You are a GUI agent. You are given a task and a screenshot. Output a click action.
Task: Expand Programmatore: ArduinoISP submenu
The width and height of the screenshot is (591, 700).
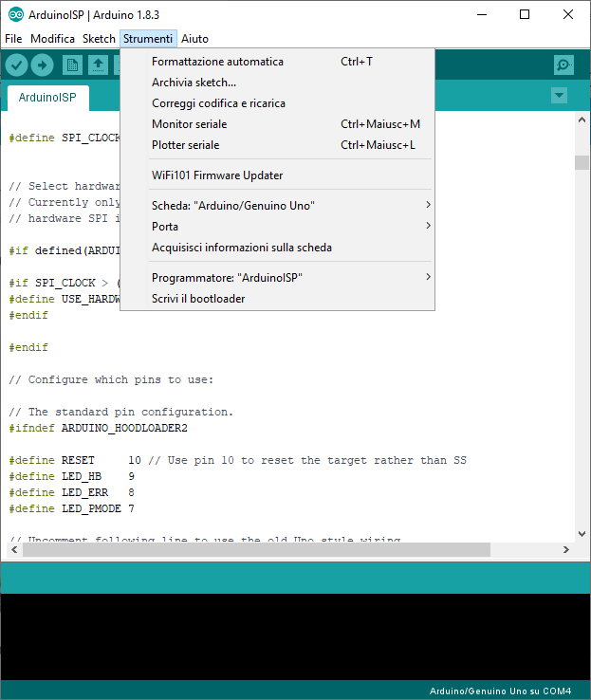(277, 278)
